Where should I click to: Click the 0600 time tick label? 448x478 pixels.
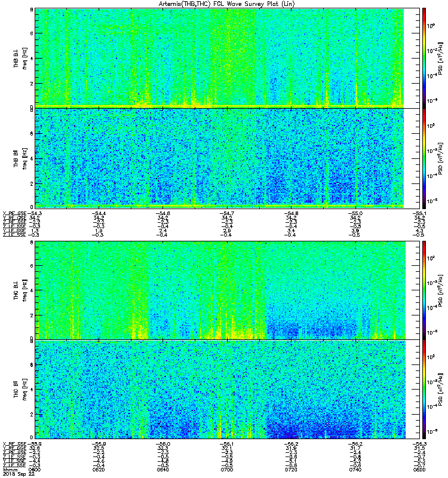point(34,470)
